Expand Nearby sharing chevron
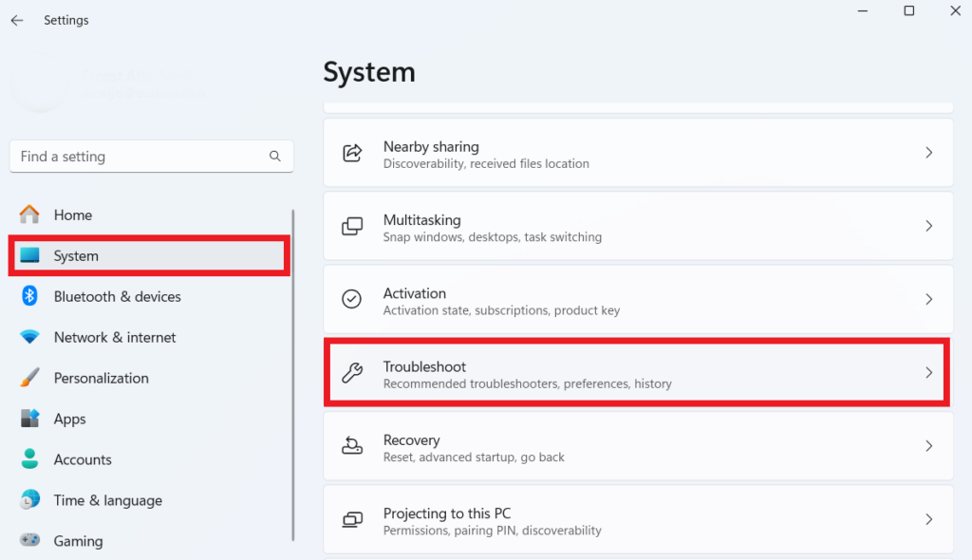 pos(928,153)
